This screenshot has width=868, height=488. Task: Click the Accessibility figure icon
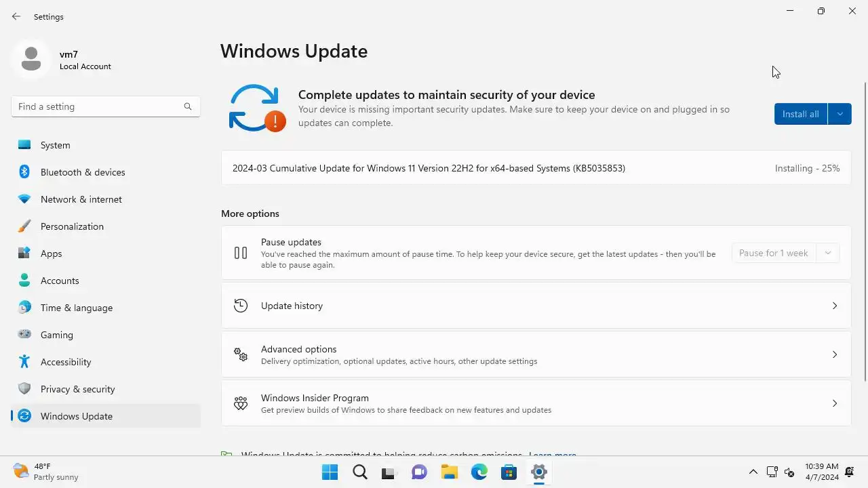pos(24,362)
